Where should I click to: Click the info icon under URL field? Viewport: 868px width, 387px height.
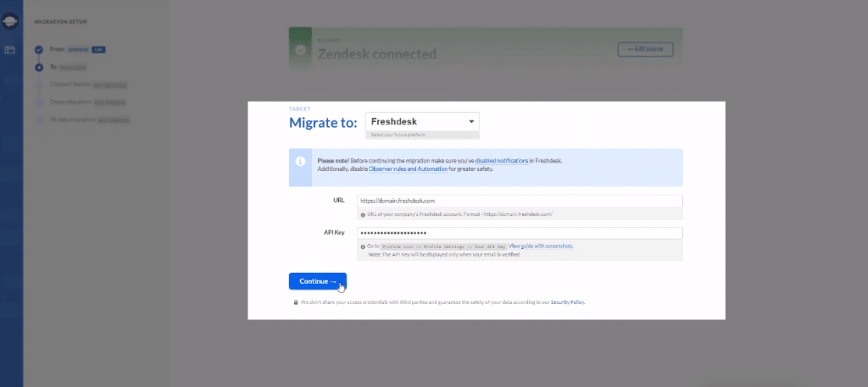(x=363, y=214)
